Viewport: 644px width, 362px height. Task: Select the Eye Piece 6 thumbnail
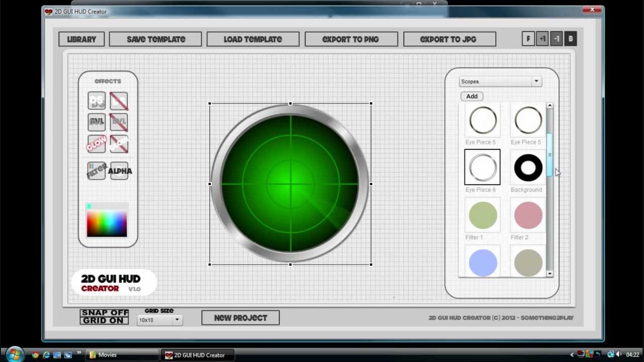482,167
